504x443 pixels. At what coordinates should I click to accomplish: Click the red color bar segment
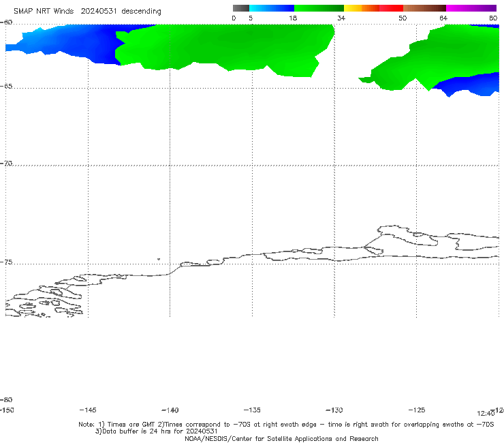(392, 8)
